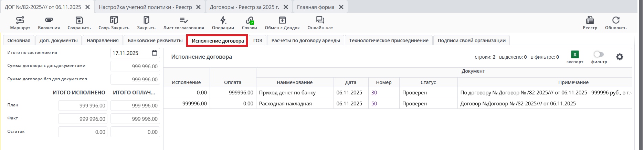Viewport: 644px width, 150px height.
Task: Open table settings gear
Action: [620, 57]
